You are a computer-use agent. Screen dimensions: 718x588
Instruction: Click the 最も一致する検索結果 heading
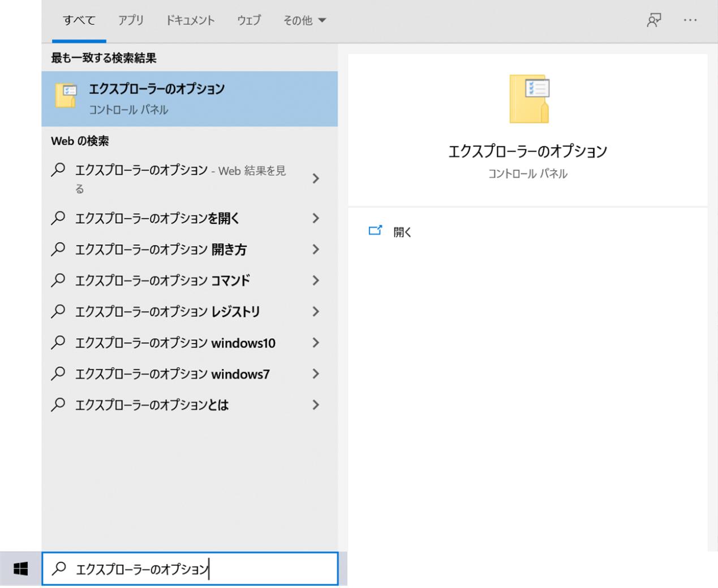(x=104, y=58)
